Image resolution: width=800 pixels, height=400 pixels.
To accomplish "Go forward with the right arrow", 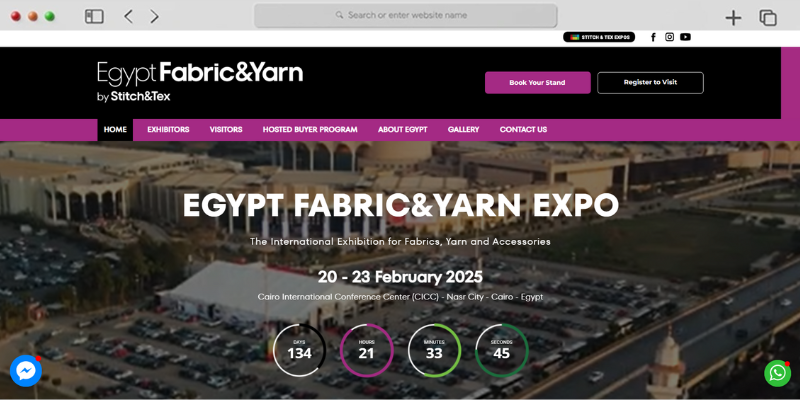I will [x=154, y=16].
